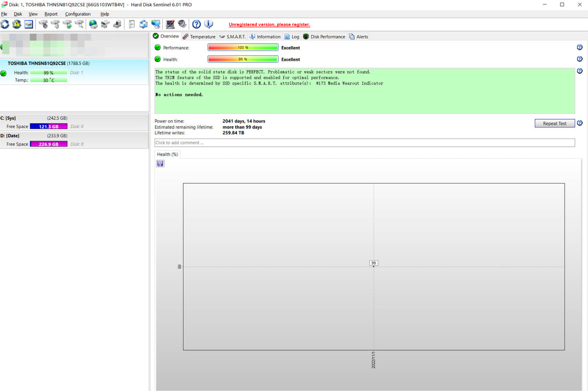Switch to the Overview tab

click(166, 36)
